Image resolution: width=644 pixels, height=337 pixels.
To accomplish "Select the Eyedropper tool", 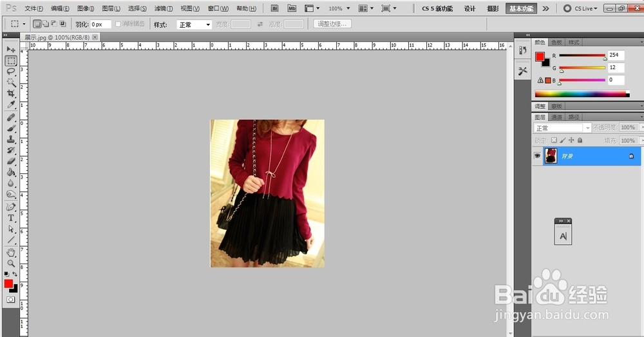I will tap(11, 104).
